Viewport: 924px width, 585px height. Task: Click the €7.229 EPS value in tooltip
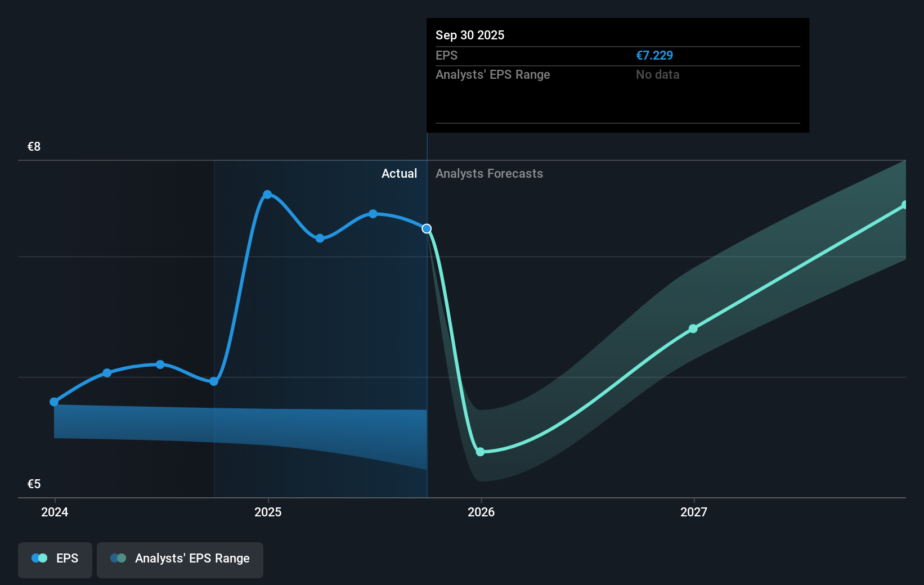[x=654, y=55]
